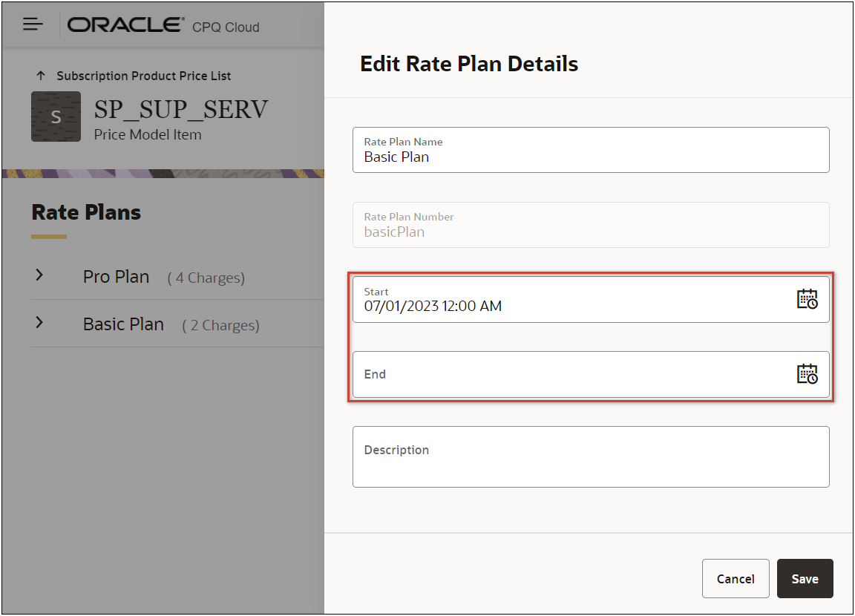
Task: Click the SP_SUP_SERV avatar thumbnail
Action: click(56, 117)
